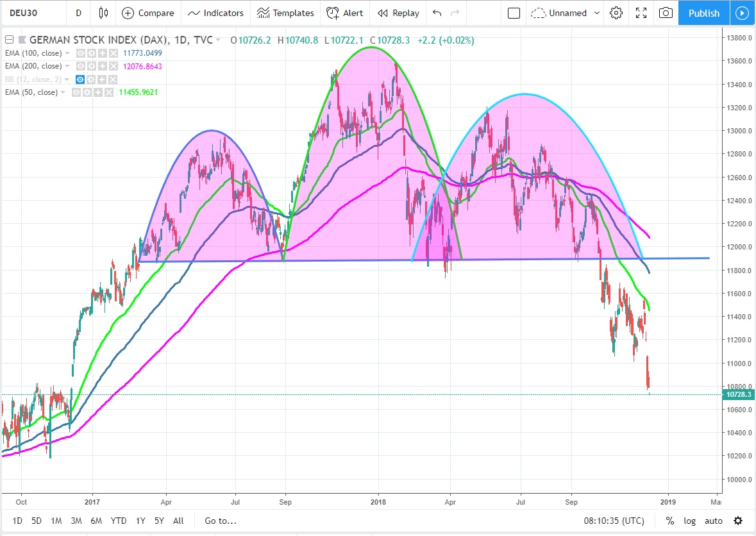756x536 pixels.
Task: Toggle percentage scale button
Action: 670,521
